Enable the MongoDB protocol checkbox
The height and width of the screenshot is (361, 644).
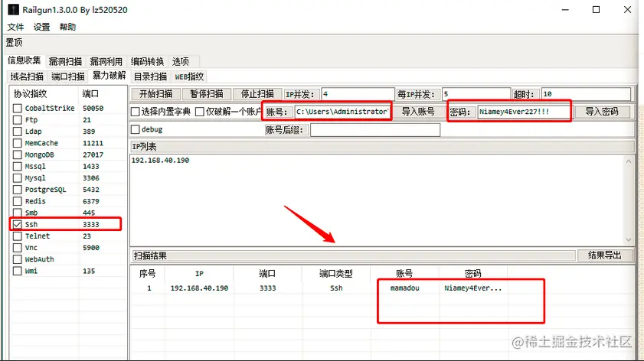18,154
